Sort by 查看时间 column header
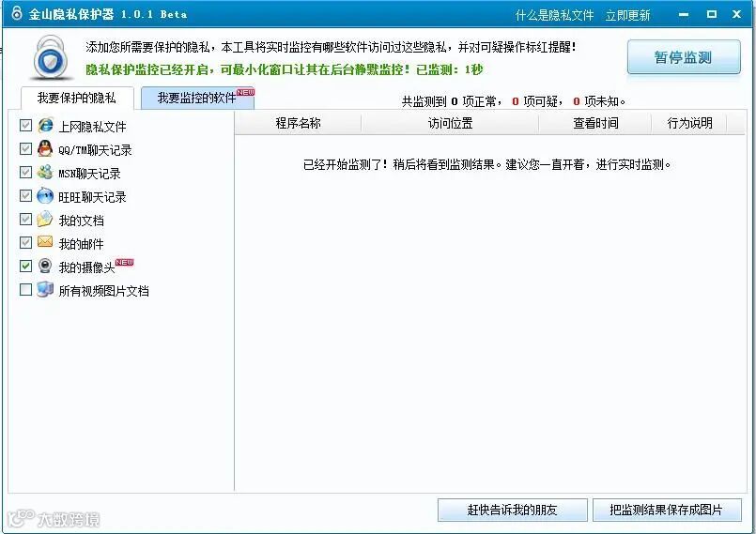This screenshot has height=534, width=756. tap(595, 123)
